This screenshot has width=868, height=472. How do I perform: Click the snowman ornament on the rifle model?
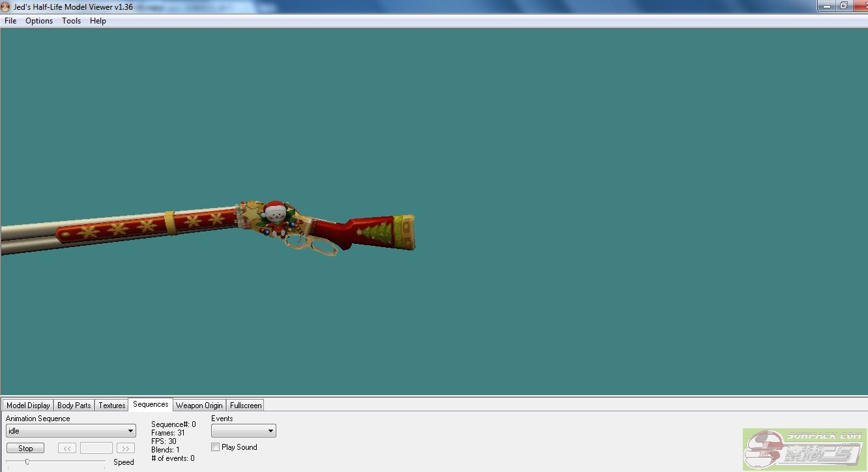(x=274, y=218)
